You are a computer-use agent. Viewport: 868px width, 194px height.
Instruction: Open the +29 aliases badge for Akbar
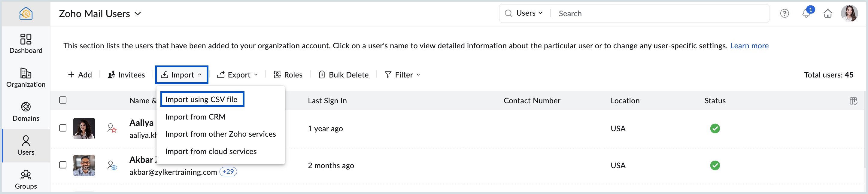pos(228,172)
